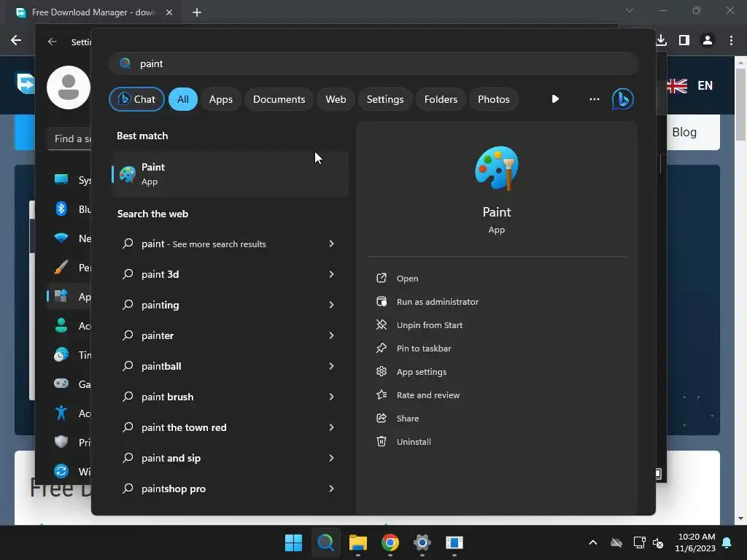The image size is (747, 560).
Task: Click the Settings window back arrow
Action: pos(52,42)
